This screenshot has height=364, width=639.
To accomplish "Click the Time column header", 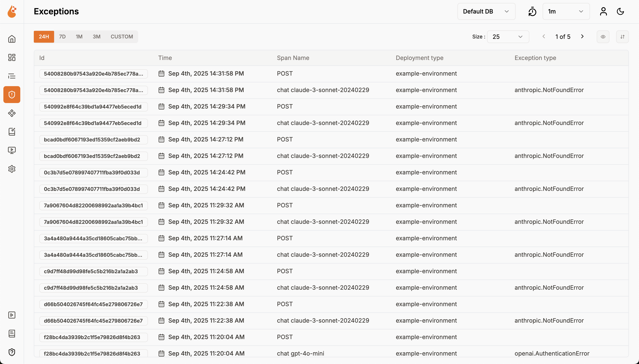I will coord(165,58).
